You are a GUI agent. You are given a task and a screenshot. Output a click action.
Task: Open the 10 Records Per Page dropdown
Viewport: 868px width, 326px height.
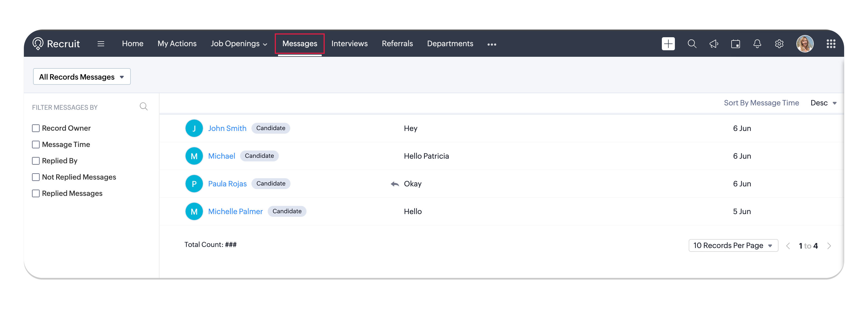pyautogui.click(x=733, y=246)
